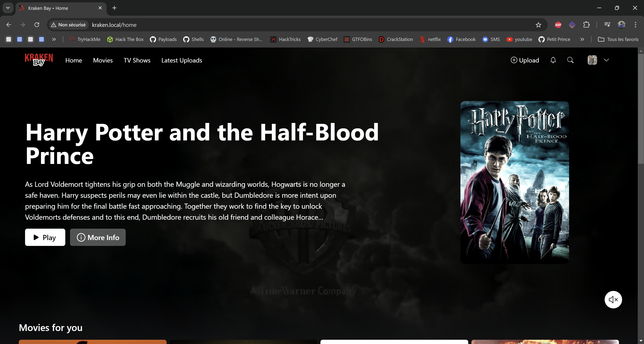Screen dimensions: 644x344
Task: Click the Upload plus button
Action: tap(525, 60)
